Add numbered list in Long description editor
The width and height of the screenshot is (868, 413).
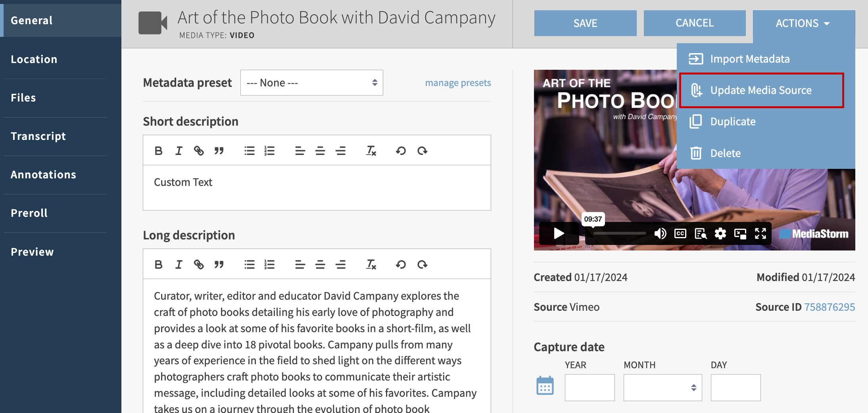click(x=269, y=264)
